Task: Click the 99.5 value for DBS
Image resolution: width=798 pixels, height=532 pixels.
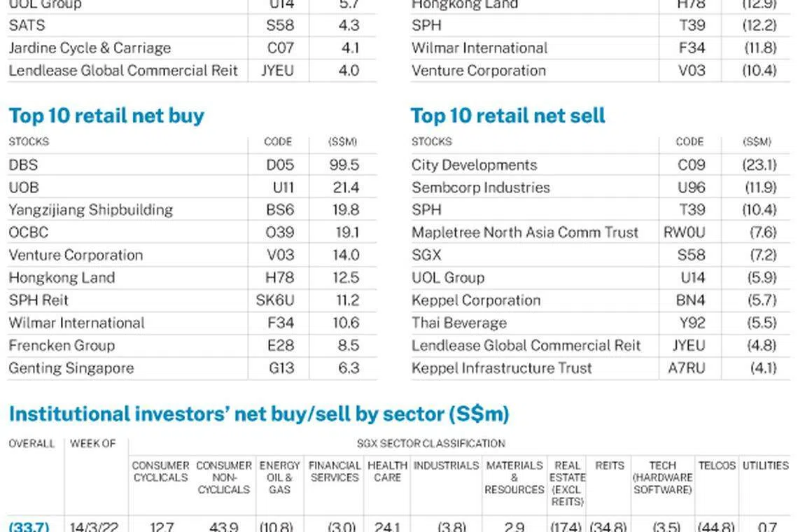Action: coord(346,165)
